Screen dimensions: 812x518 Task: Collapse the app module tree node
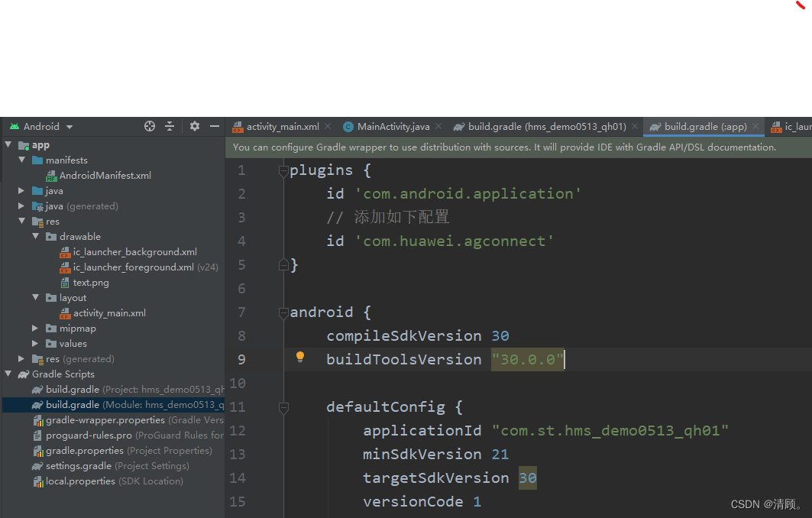click(x=8, y=144)
